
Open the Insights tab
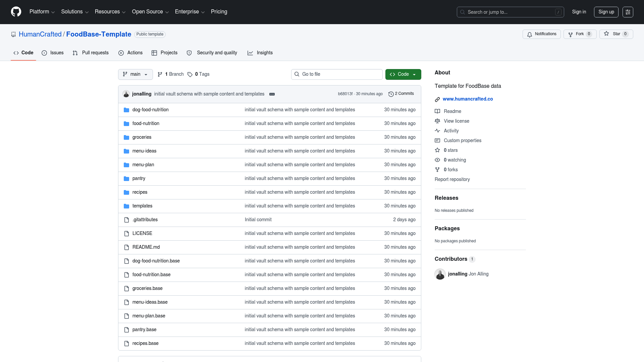[260, 53]
